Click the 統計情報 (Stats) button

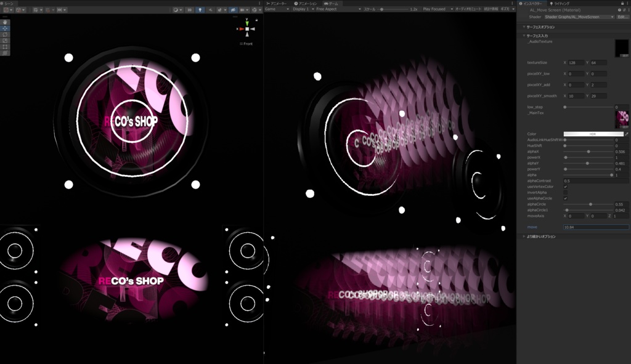coord(491,9)
